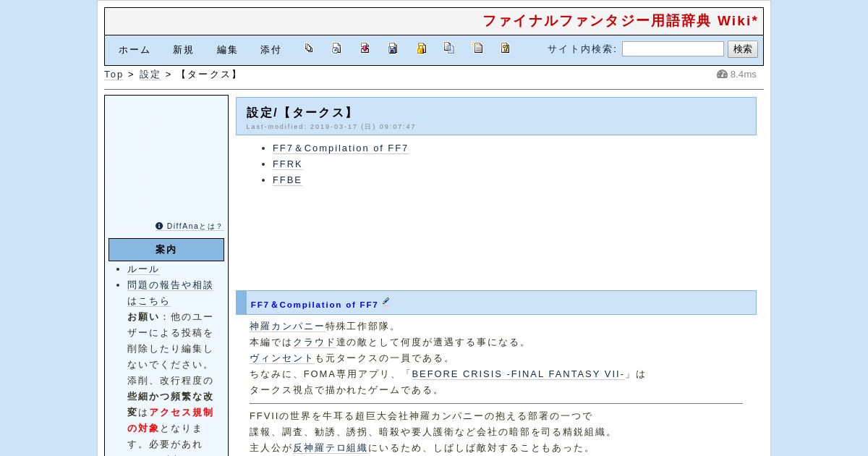Jump to FF7＆Compilation of FF7 in contents list
This screenshot has width=868, height=456.
coord(341,148)
